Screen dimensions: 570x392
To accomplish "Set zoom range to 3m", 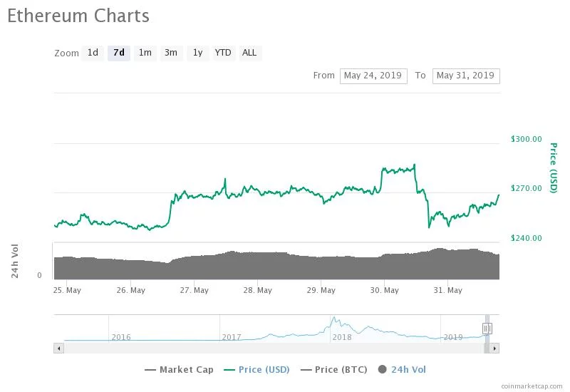I will pyautogui.click(x=171, y=53).
